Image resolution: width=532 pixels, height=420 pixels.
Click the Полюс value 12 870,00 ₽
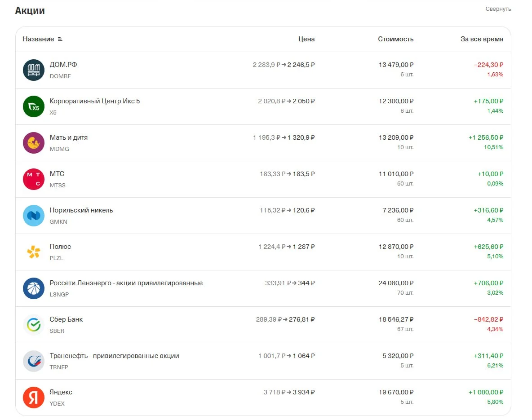(396, 247)
